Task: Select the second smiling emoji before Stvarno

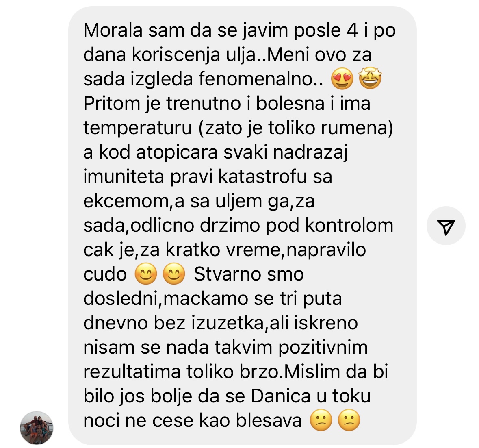Action: pos(174,274)
